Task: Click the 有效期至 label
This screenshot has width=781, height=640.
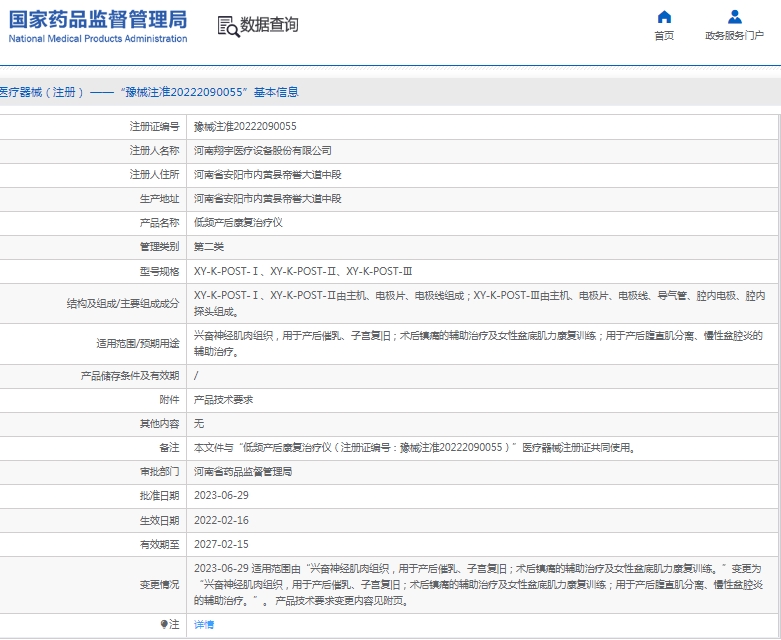Action: 159,544
